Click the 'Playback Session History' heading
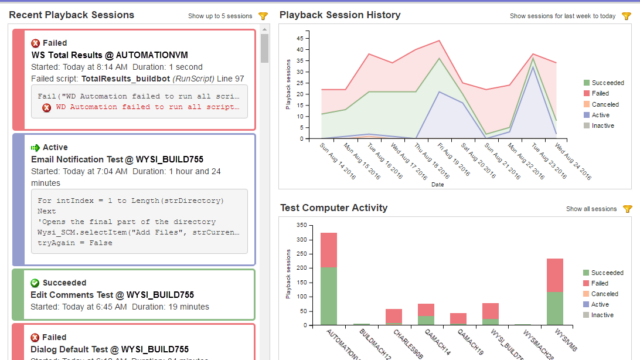The width and height of the screenshot is (640, 360). [x=340, y=15]
